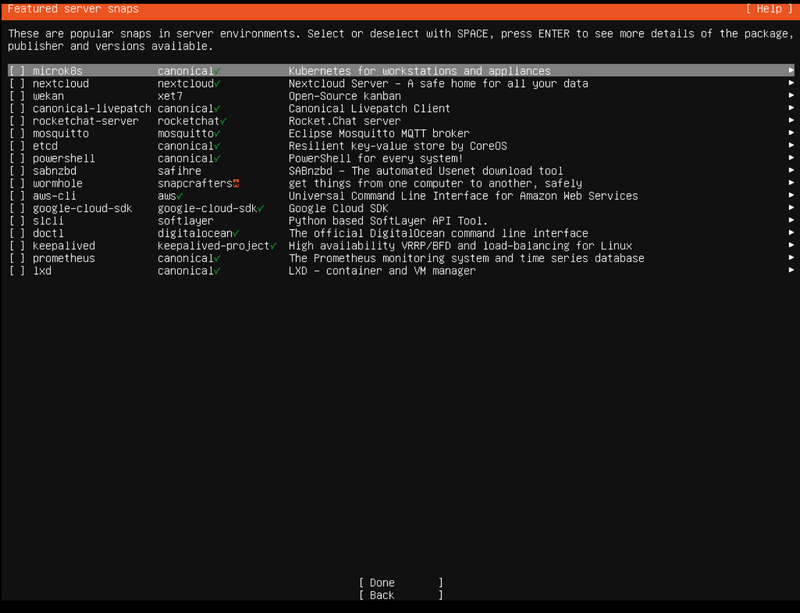
Task: Click the verified checkmark next to rocketchat publisher
Action: tap(224, 121)
